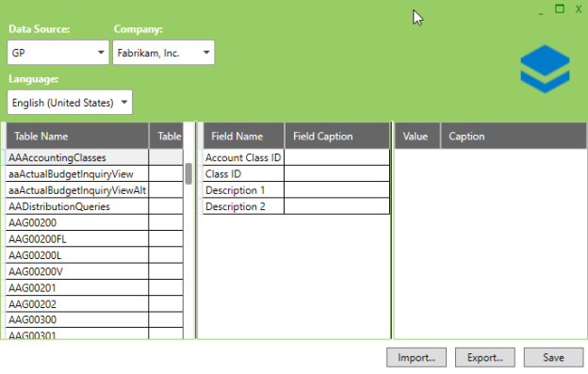The width and height of the screenshot is (588, 374).
Task: Select the Class ID field row
Action: [x=296, y=174]
